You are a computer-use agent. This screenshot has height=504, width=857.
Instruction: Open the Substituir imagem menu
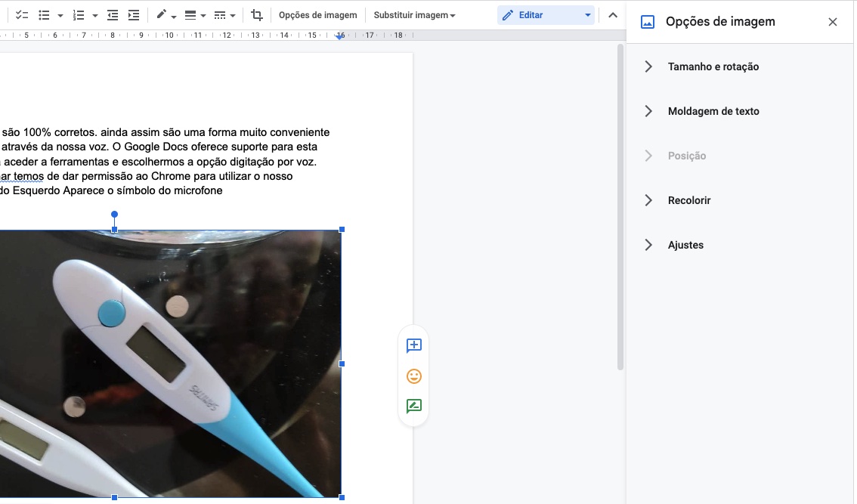point(414,15)
